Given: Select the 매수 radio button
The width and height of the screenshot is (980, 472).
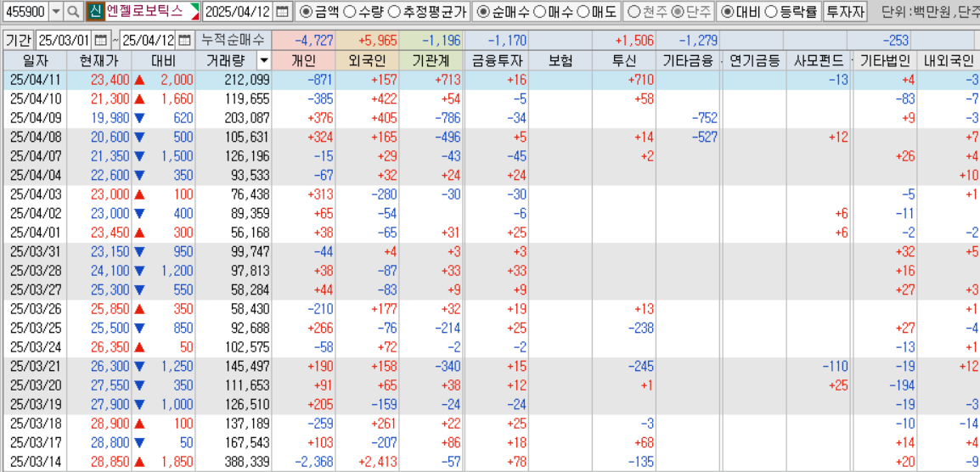Looking at the screenshot, I should (x=538, y=11).
